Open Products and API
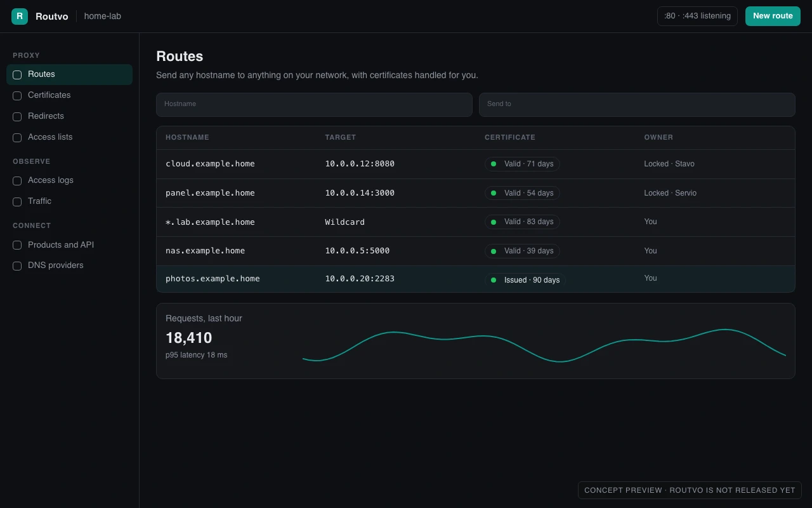The width and height of the screenshot is (812, 508). pyautogui.click(x=69, y=244)
